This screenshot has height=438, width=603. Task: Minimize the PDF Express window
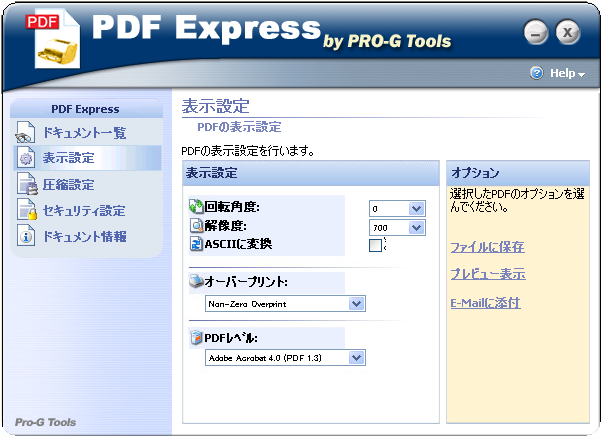point(535,33)
